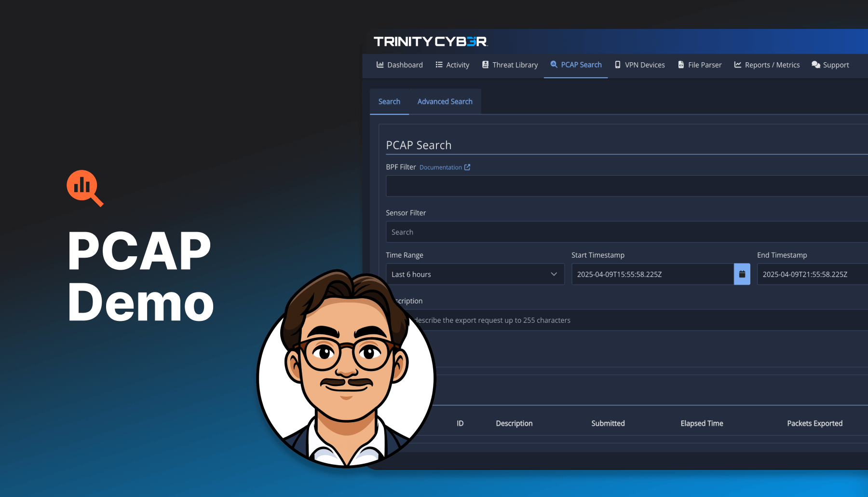Click the Packets Exported column header
The image size is (868, 497).
point(814,423)
